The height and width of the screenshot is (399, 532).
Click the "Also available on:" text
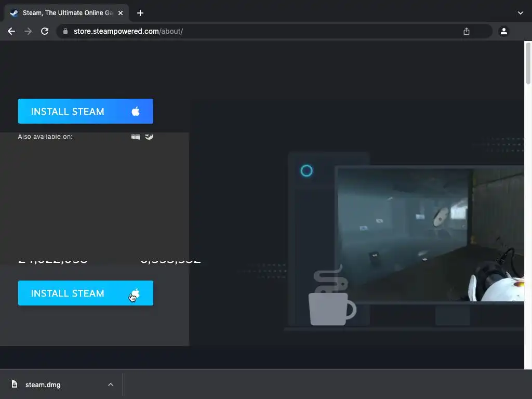click(x=45, y=137)
